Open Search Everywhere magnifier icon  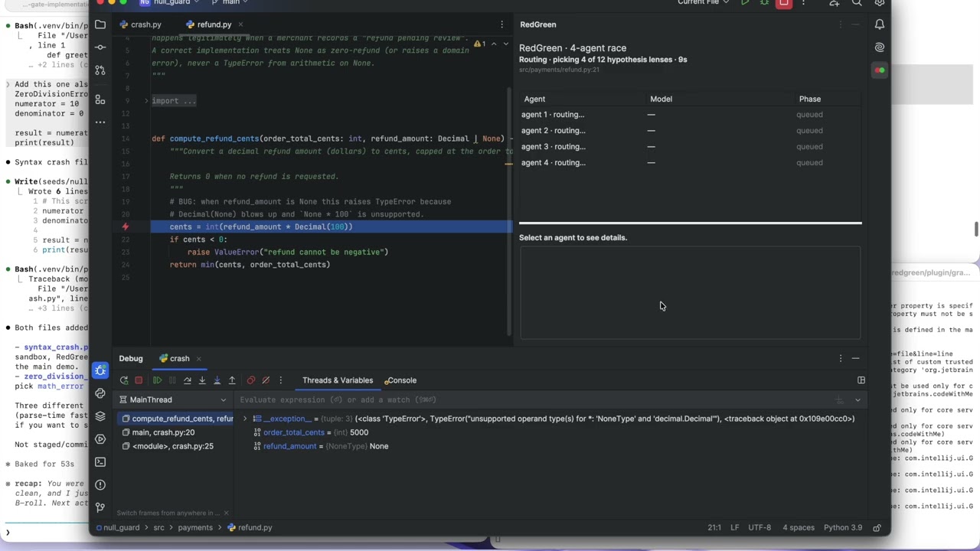coord(857,3)
